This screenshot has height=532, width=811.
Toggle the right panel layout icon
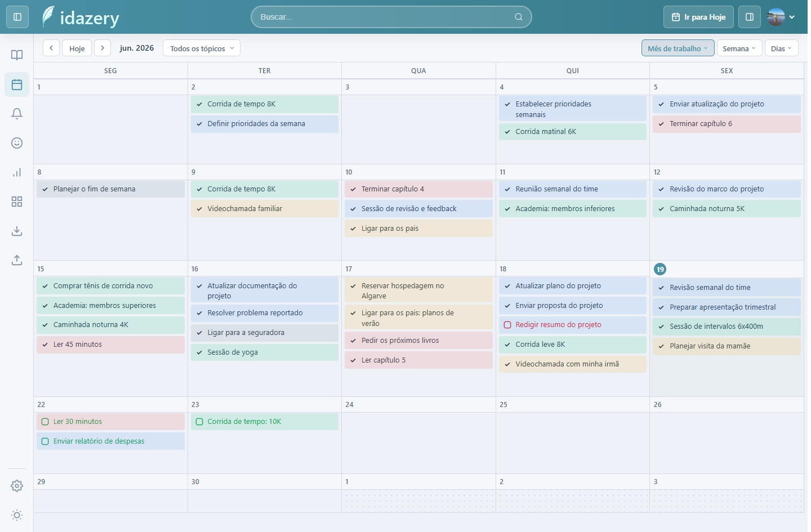point(750,17)
